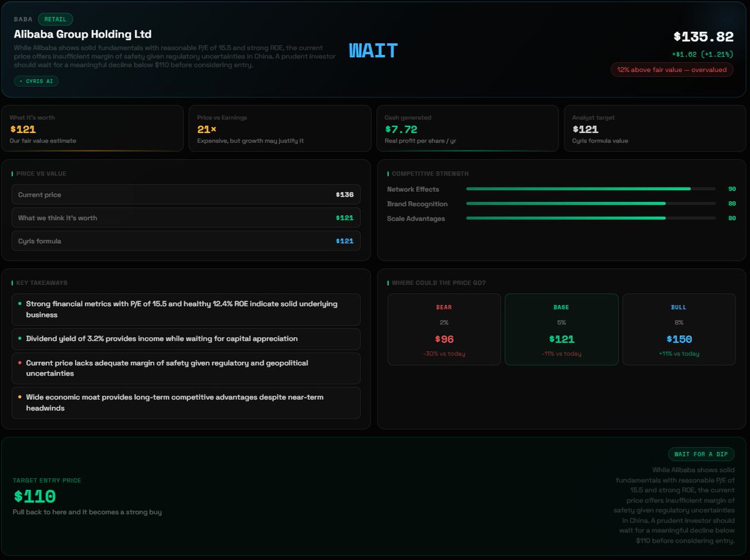Click the Network Effects strength bar
This screenshot has height=560, width=750.
coord(591,189)
